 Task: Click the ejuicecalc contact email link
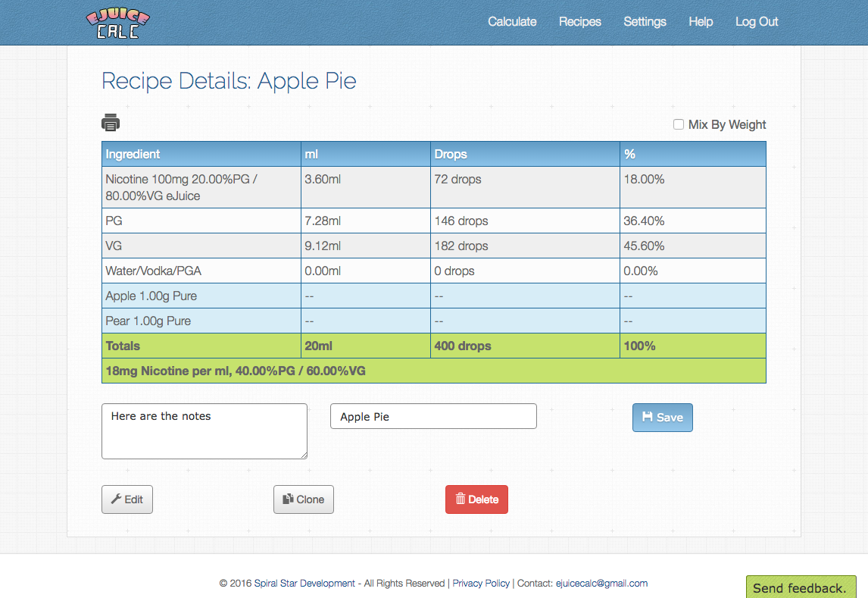[602, 583]
